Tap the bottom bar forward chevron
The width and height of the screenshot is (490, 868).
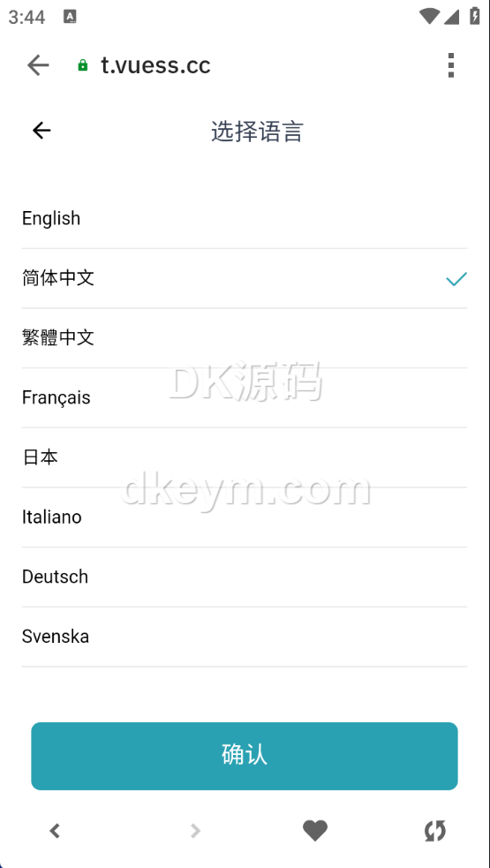[195, 830]
